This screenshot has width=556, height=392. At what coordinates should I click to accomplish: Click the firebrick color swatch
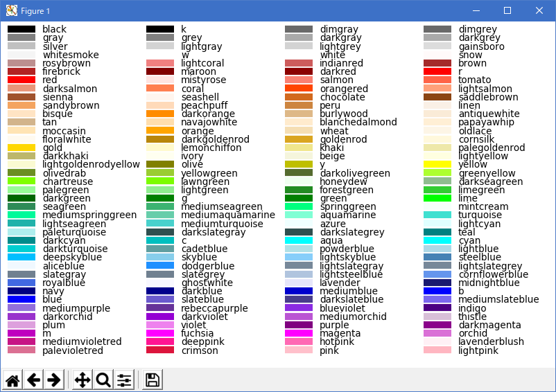pyautogui.click(x=21, y=71)
